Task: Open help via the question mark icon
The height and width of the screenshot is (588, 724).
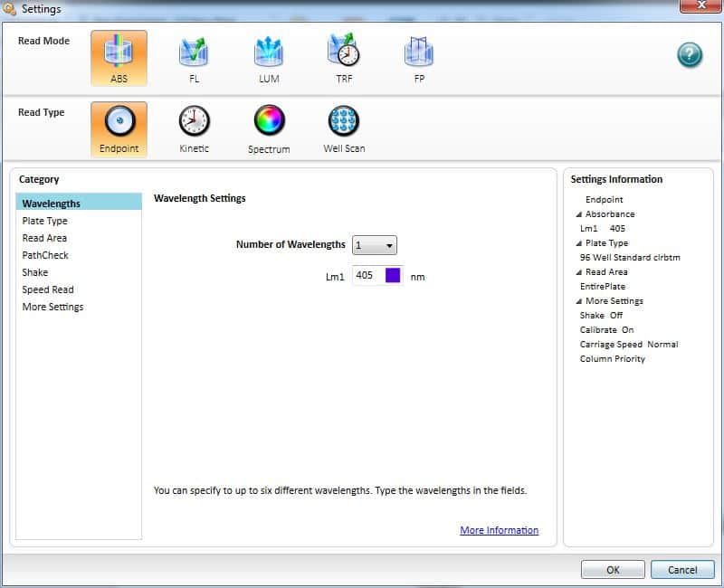Action: pyautogui.click(x=690, y=54)
